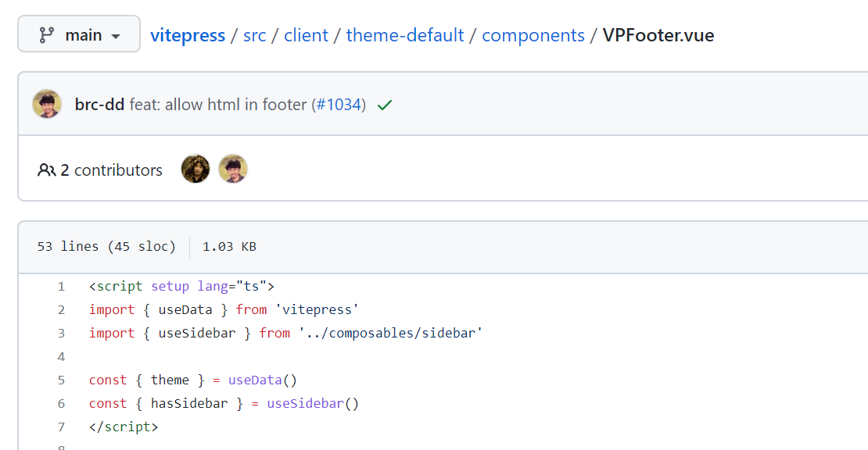
Task: Go to the theme-default folder breadcrumb
Action: tap(404, 35)
